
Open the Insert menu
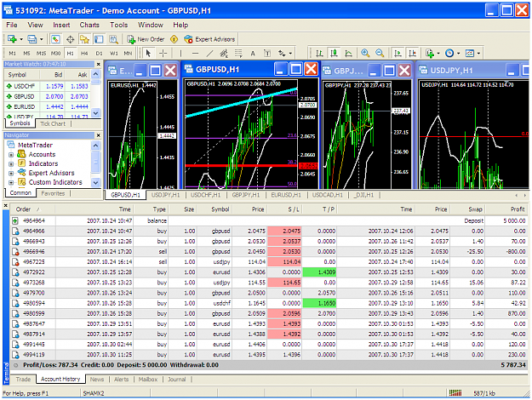point(61,25)
